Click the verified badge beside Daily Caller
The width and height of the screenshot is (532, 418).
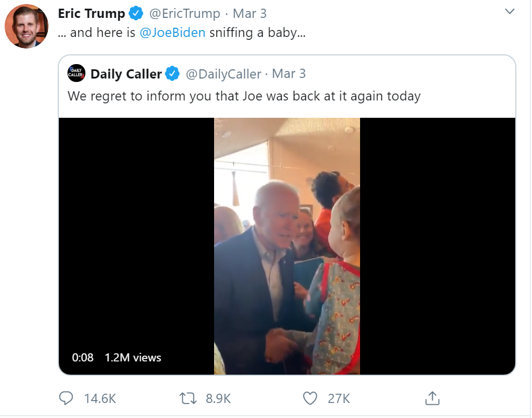tap(172, 74)
